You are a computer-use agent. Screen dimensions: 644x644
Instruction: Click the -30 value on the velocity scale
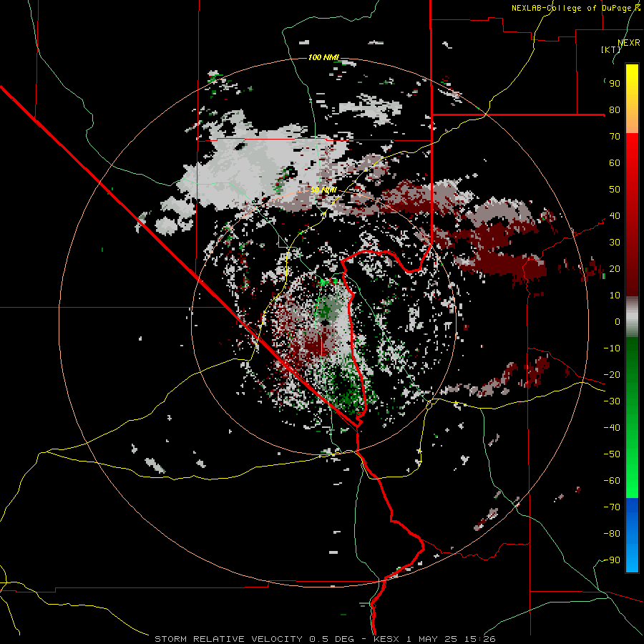612,401
